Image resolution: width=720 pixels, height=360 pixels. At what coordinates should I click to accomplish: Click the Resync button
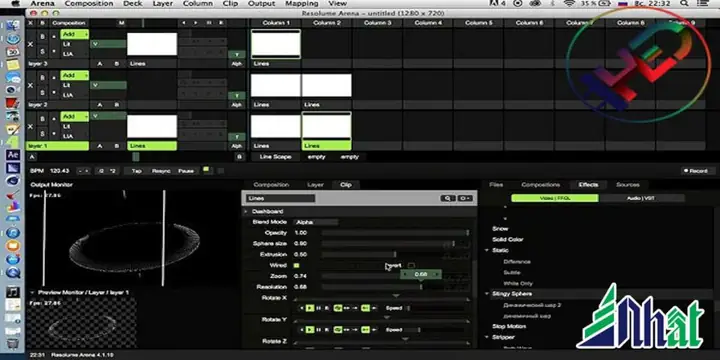[161, 171]
